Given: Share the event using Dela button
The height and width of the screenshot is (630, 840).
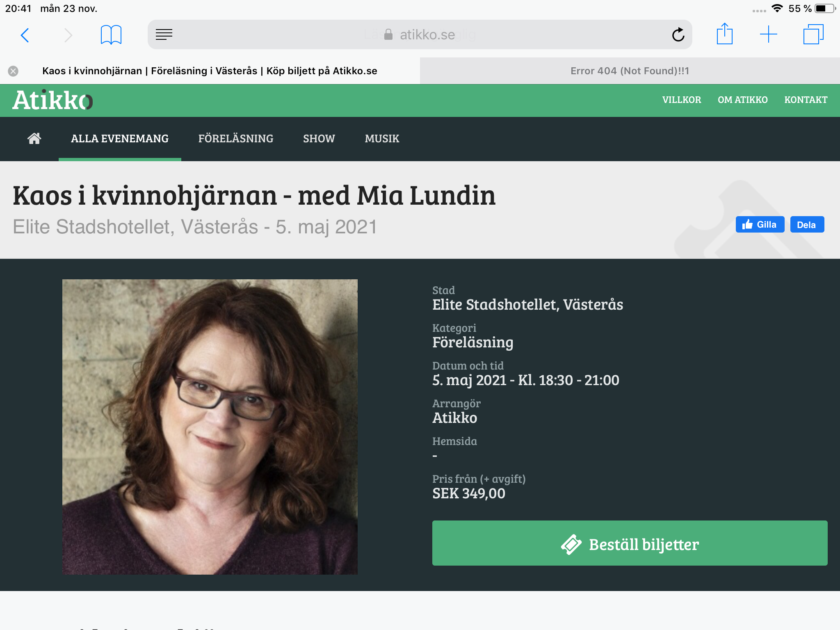Looking at the screenshot, I should point(807,224).
